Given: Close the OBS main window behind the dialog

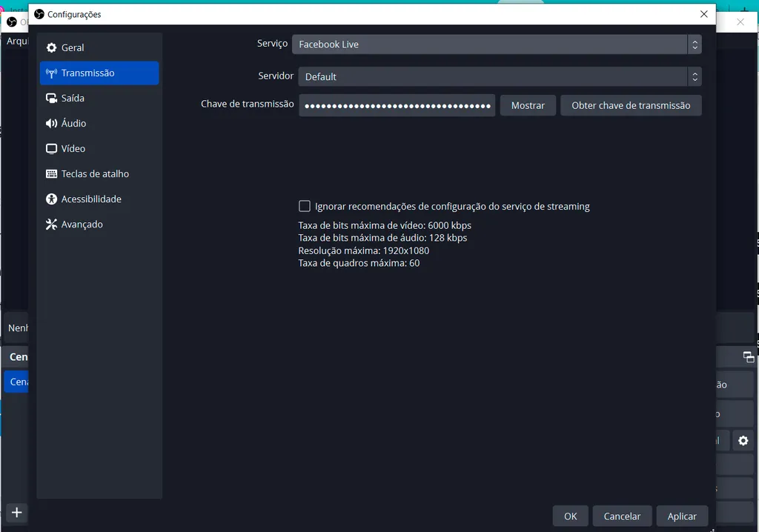Looking at the screenshot, I should coord(740,21).
